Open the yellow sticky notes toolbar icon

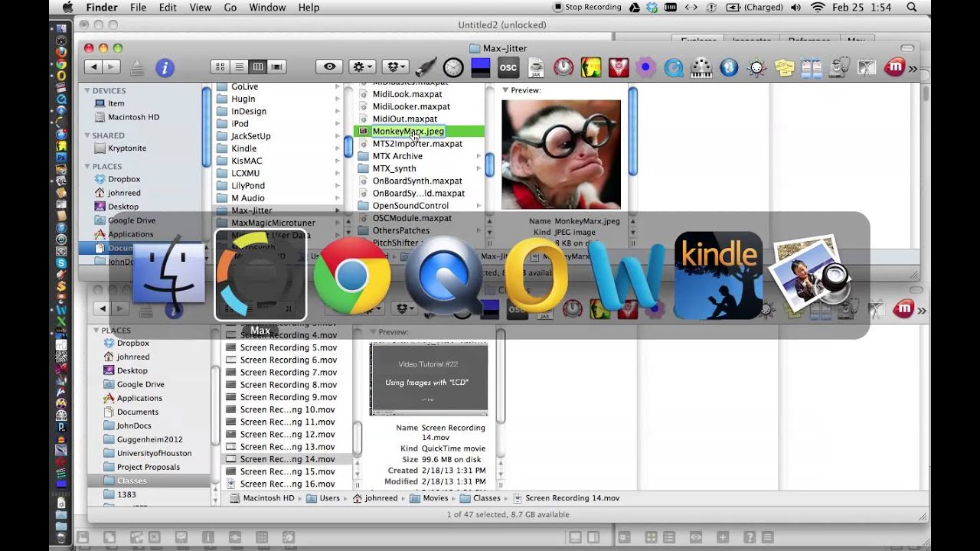coord(784,67)
